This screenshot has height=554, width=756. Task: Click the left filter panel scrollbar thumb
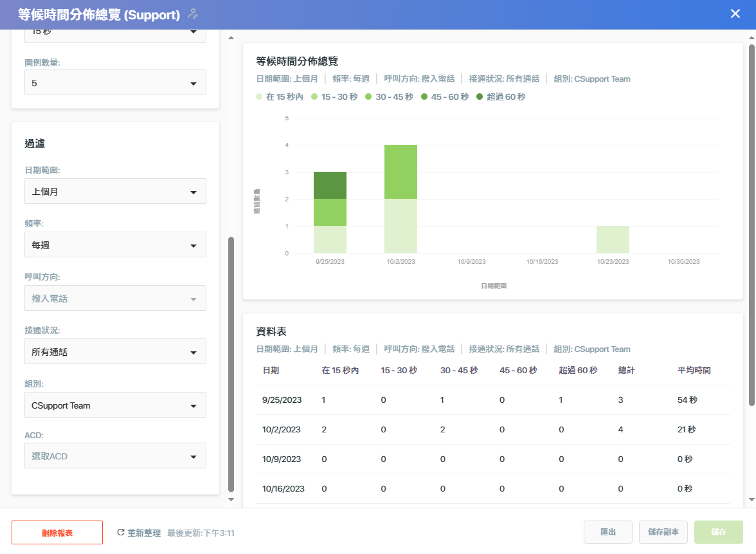tap(231, 364)
